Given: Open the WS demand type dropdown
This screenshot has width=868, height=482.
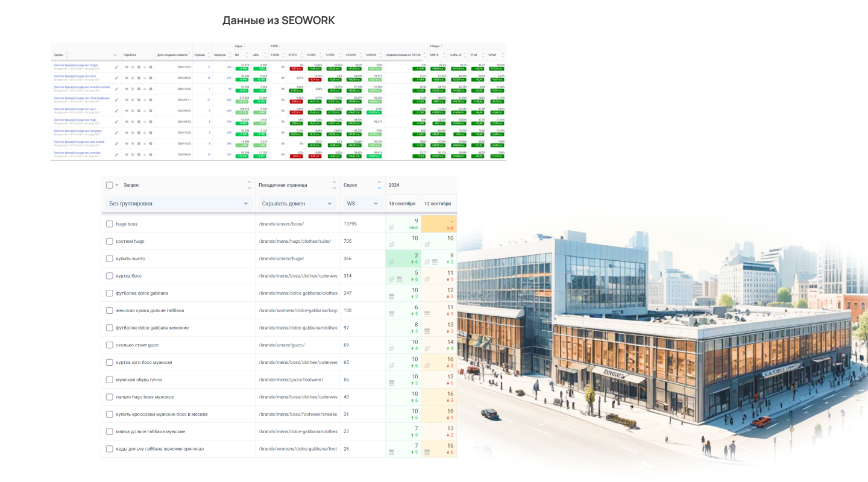Looking at the screenshot, I should pos(363,204).
